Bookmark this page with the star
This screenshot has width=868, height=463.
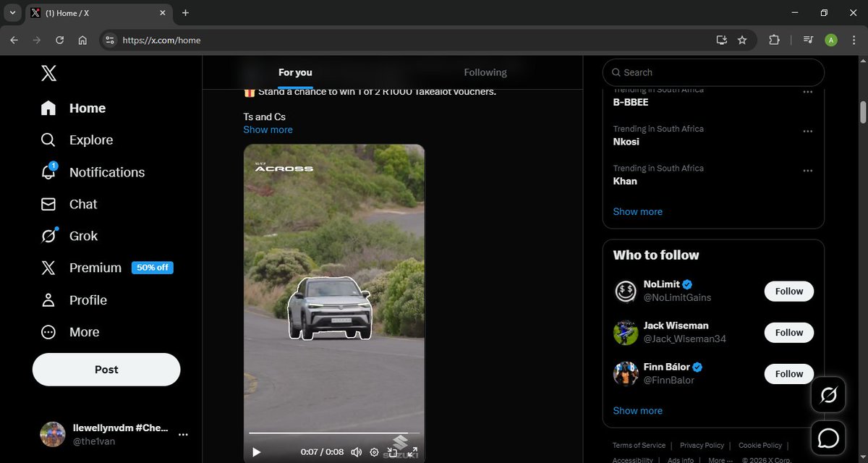tap(742, 41)
